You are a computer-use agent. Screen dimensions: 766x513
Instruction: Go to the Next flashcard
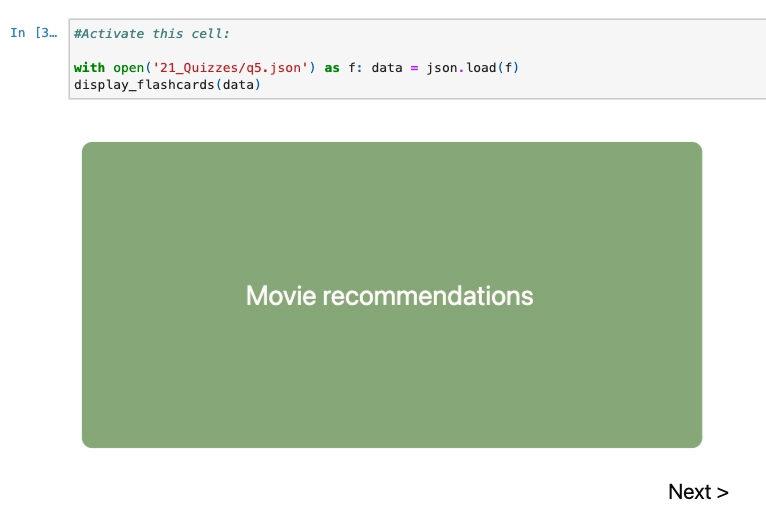(x=698, y=492)
